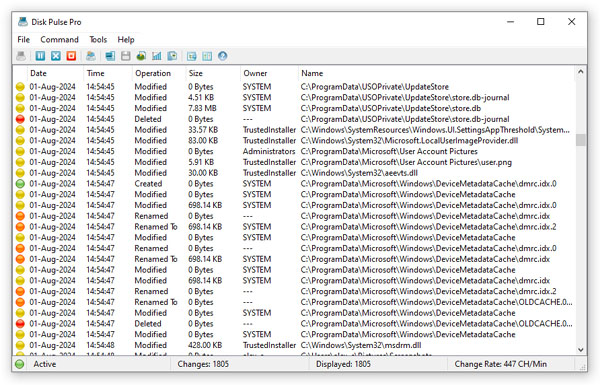
Task: Select the 30.00 KB size cell
Action: tap(203, 173)
